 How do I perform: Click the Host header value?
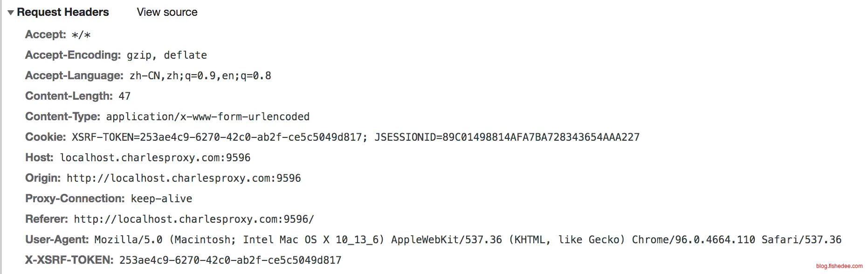(155, 158)
